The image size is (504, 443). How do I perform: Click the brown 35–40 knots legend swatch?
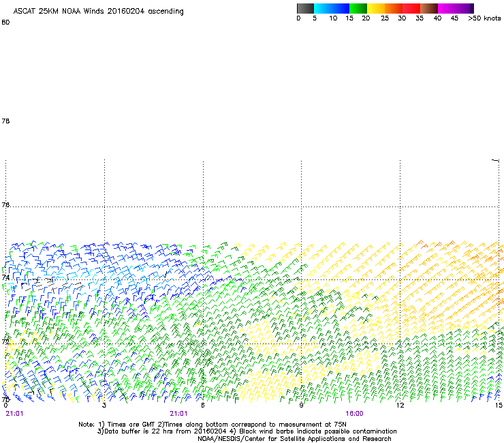pos(429,8)
